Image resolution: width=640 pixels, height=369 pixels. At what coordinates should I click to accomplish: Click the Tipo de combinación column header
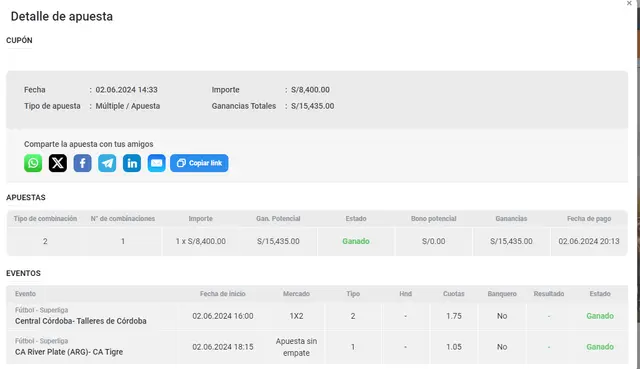pos(45,219)
